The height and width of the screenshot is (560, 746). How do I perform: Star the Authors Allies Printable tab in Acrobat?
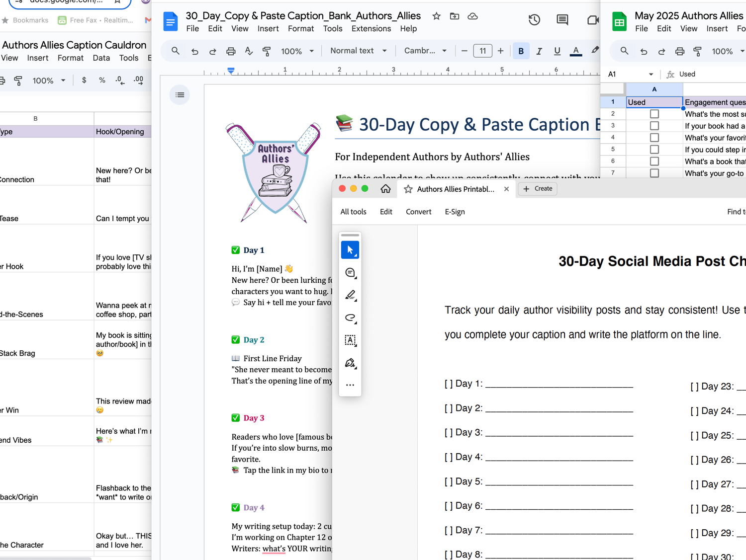(408, 189)
